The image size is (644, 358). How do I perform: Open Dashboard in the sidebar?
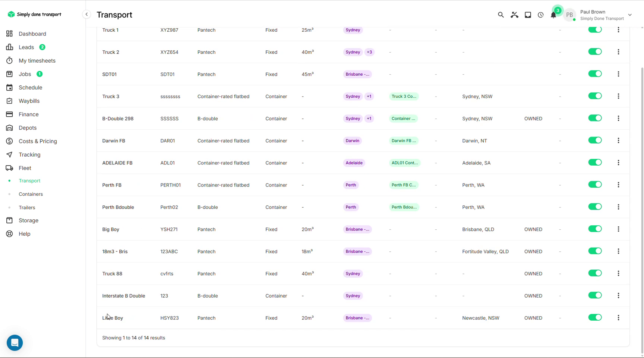click(x=32, y=34)
